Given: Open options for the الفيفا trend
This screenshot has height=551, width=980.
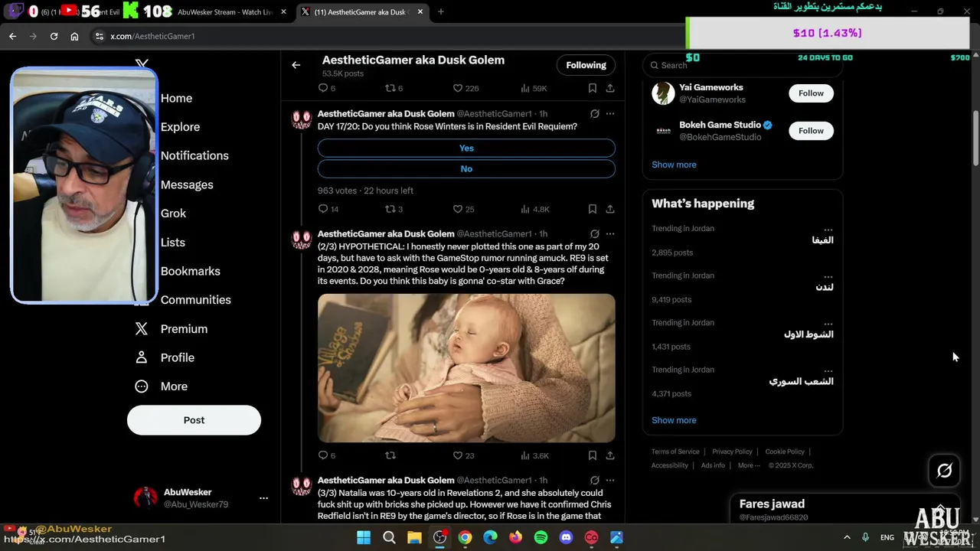Looking at the screenshot, I should [x=828, y=229].
